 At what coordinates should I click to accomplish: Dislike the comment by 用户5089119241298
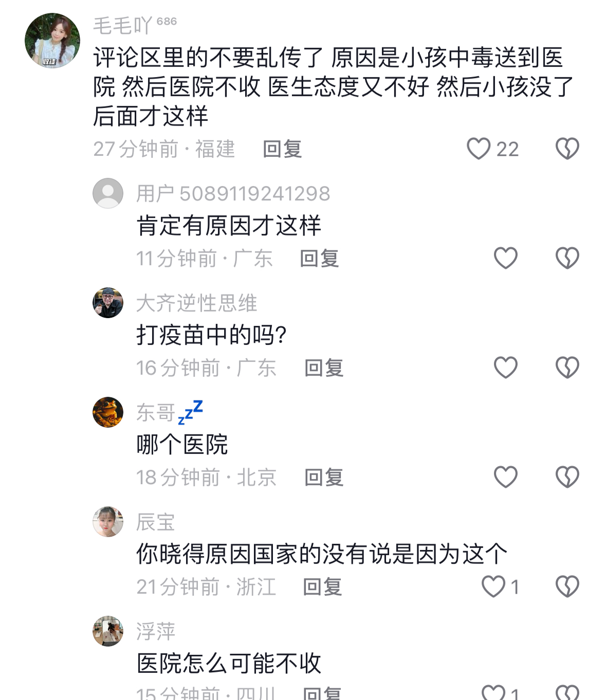pos(567,258)
